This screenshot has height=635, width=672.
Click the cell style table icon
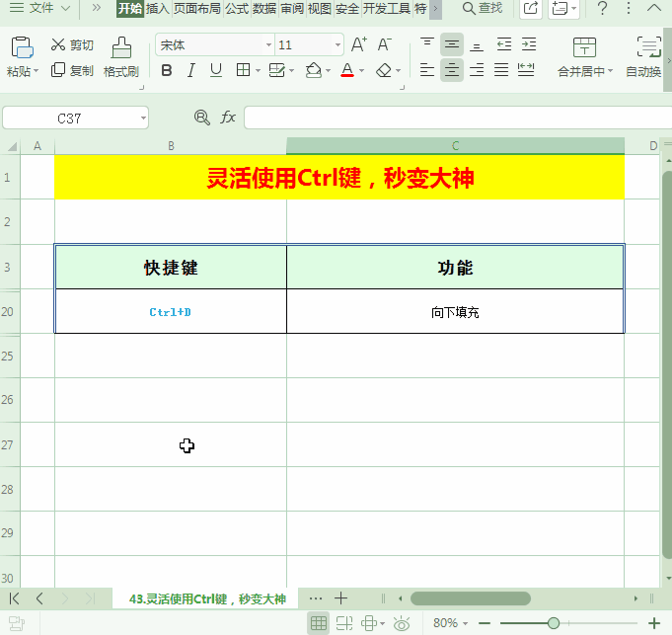[277, 70]
